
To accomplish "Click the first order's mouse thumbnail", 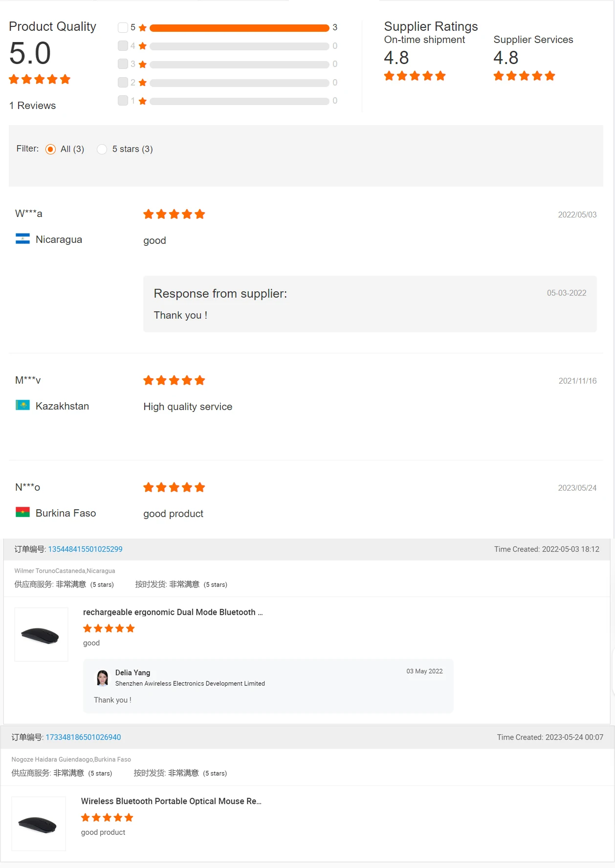I will (41, 634).
